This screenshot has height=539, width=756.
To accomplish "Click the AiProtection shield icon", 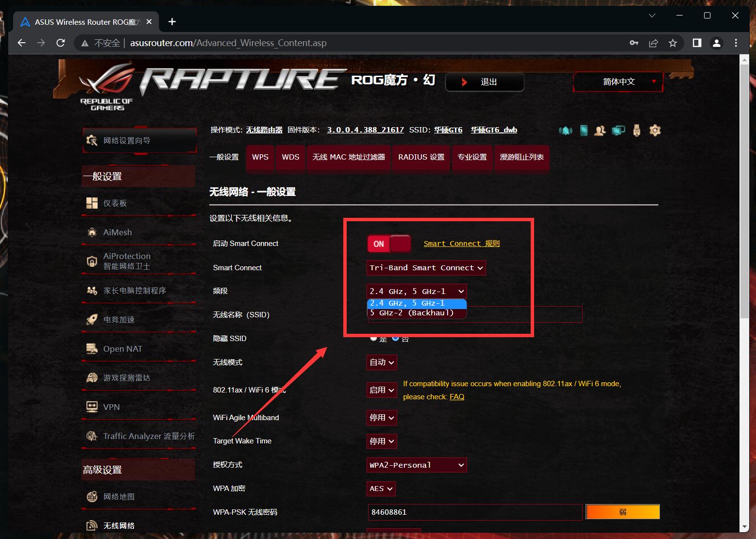I will (92, 261).
